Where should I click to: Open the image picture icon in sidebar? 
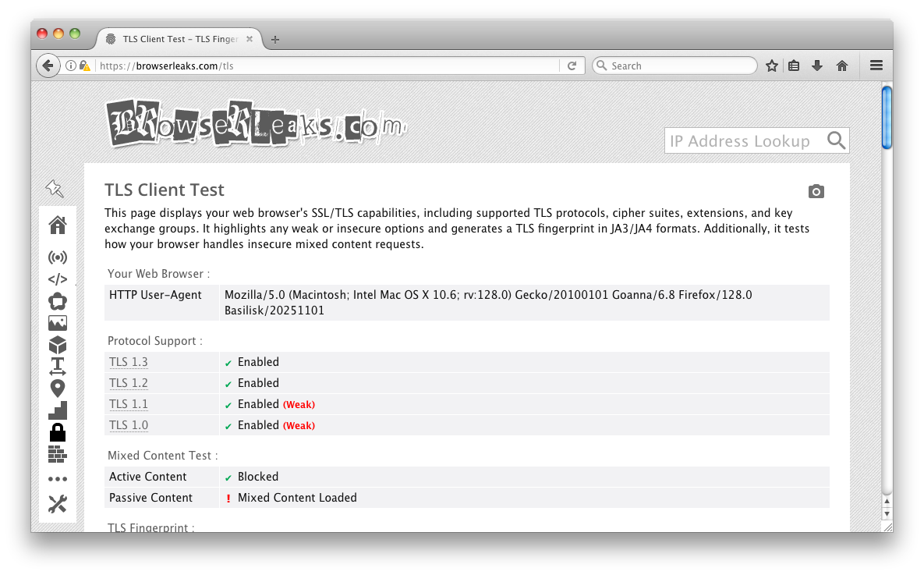click(58, 323)
